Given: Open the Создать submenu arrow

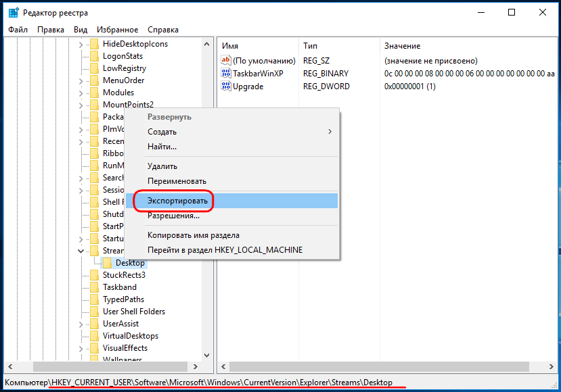Looking at the screenshot, I should (x=330, y=132).
